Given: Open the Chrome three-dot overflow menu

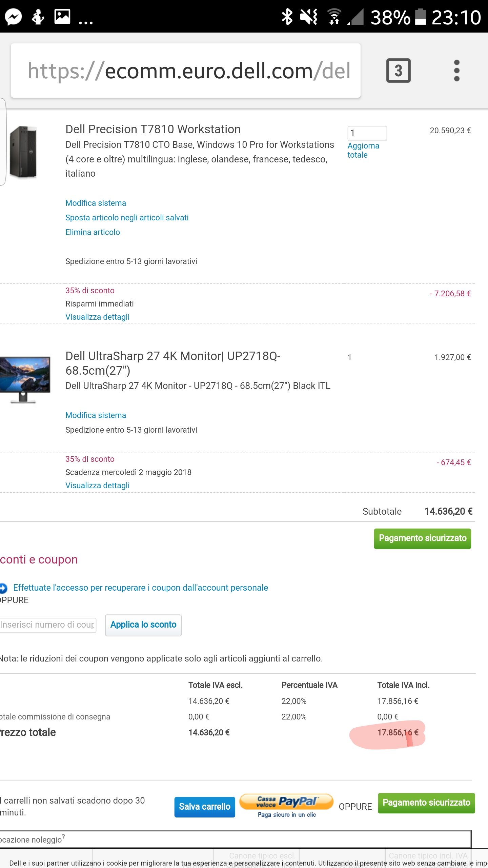Looking at the screenshot, I should (456, 71).
